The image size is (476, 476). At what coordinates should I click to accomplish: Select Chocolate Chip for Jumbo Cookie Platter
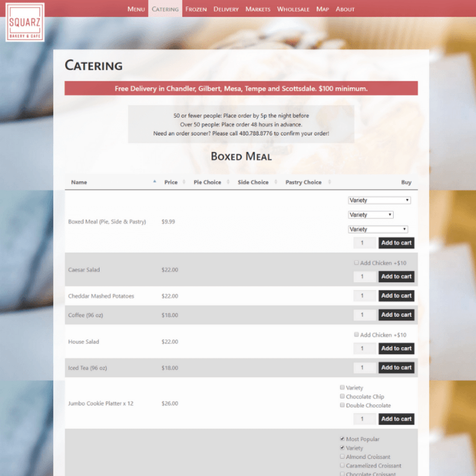pos(342,396)
